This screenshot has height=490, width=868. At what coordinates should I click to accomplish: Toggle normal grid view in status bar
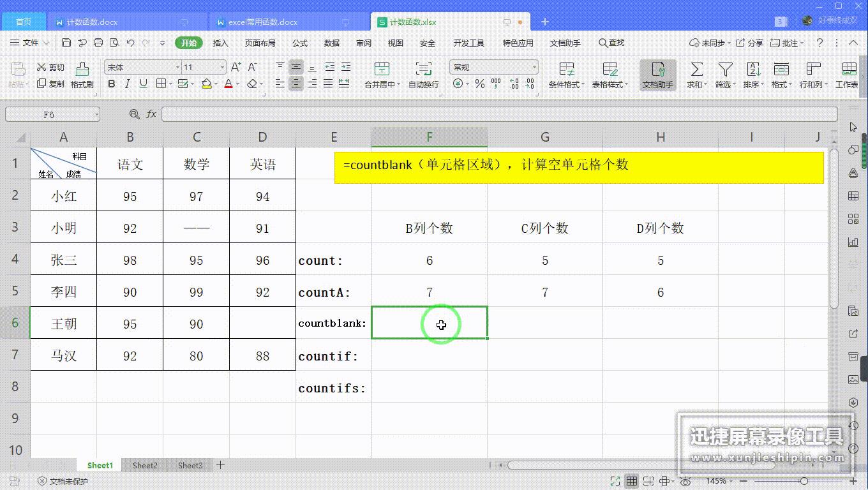click(632, 481)
